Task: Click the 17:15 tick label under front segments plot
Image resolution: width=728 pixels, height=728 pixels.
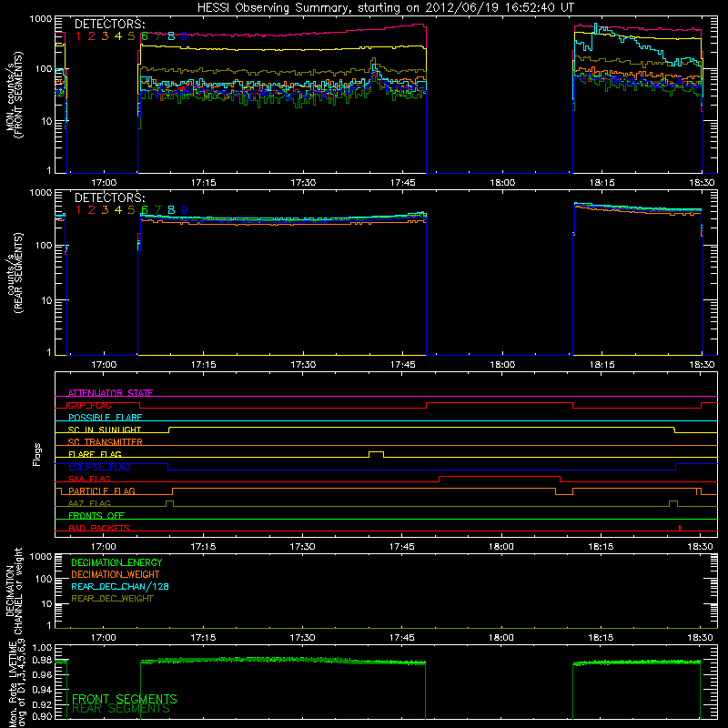Action: coord(203,183)
